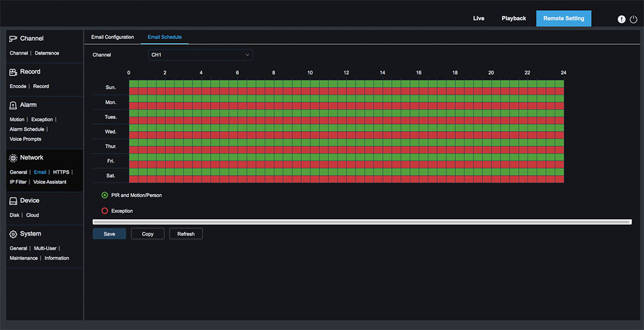Click the horizontal scrollbar below schedule
The image size is (644, 330).
(362, 222)
